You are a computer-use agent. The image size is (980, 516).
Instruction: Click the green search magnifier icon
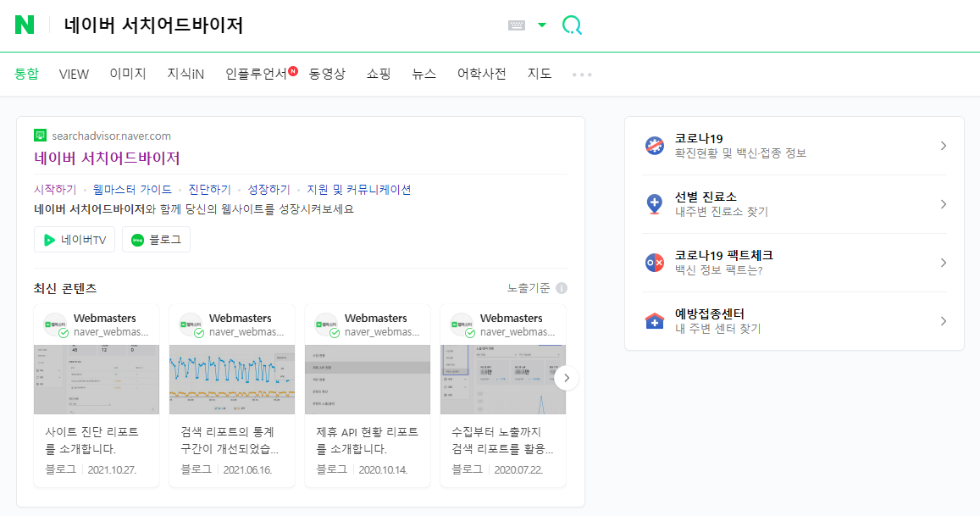(572, 25)
